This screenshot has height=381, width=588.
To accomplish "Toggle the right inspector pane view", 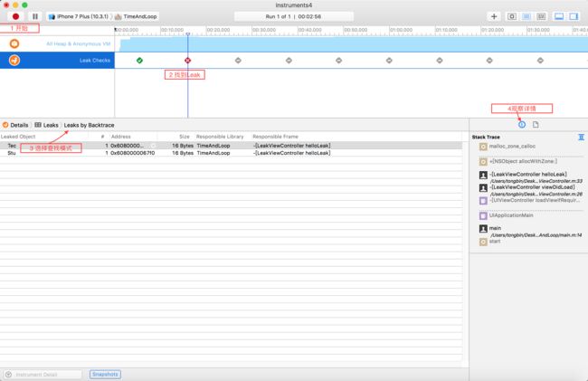I will [x=574, y=16].
